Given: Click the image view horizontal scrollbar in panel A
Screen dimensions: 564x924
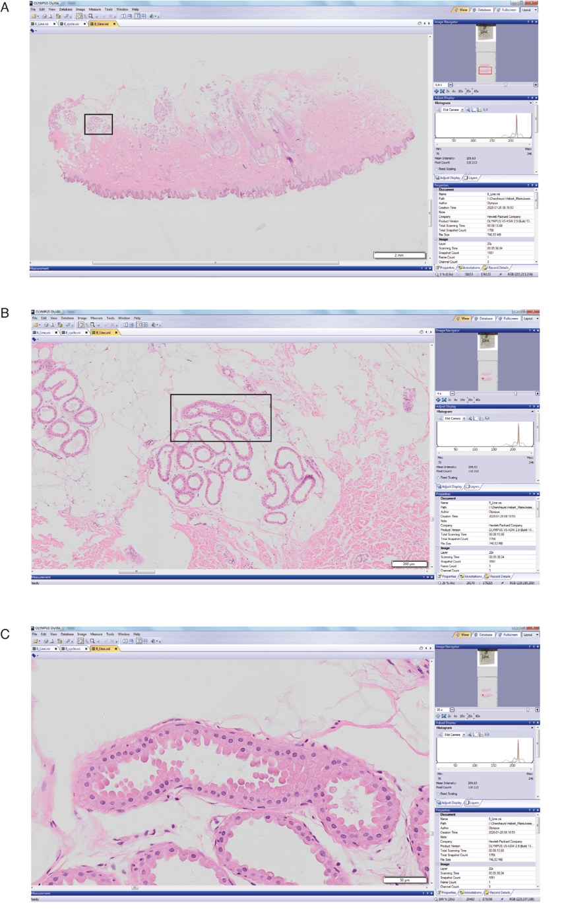Looking at the screenshot, I should coord(216,262).
